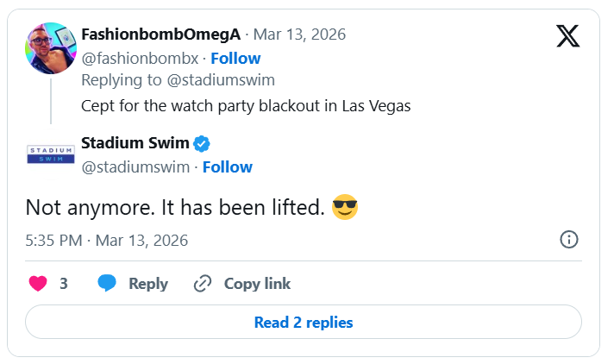Viewport: 614px width, 364px height.
Task: Follow @stadiumswim
Action: click(x=228, y=166)
